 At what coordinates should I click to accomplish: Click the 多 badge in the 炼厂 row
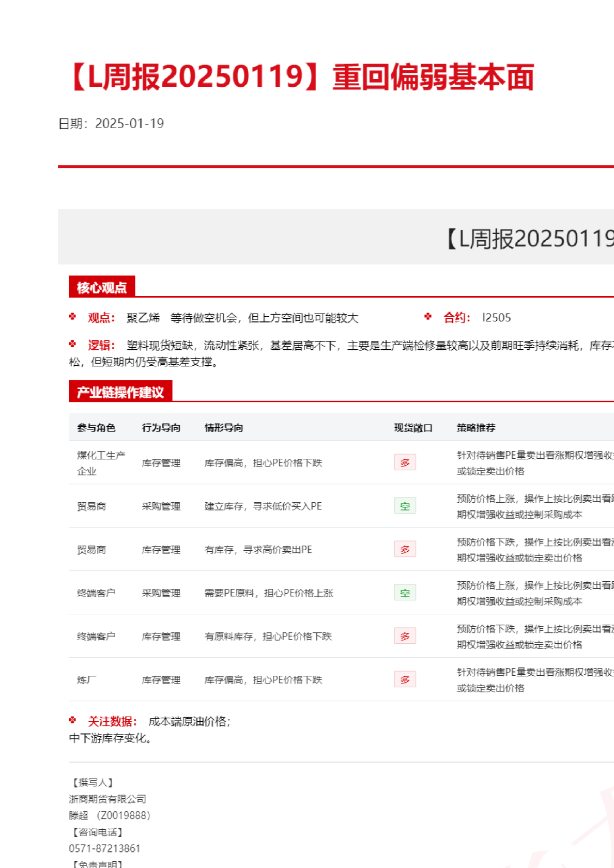click(x=405, y=679)
